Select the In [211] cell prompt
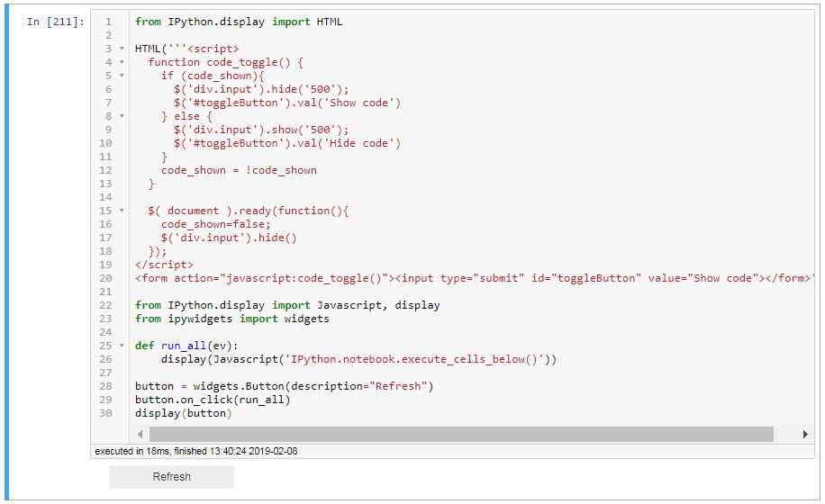 (x=55, y=22)
